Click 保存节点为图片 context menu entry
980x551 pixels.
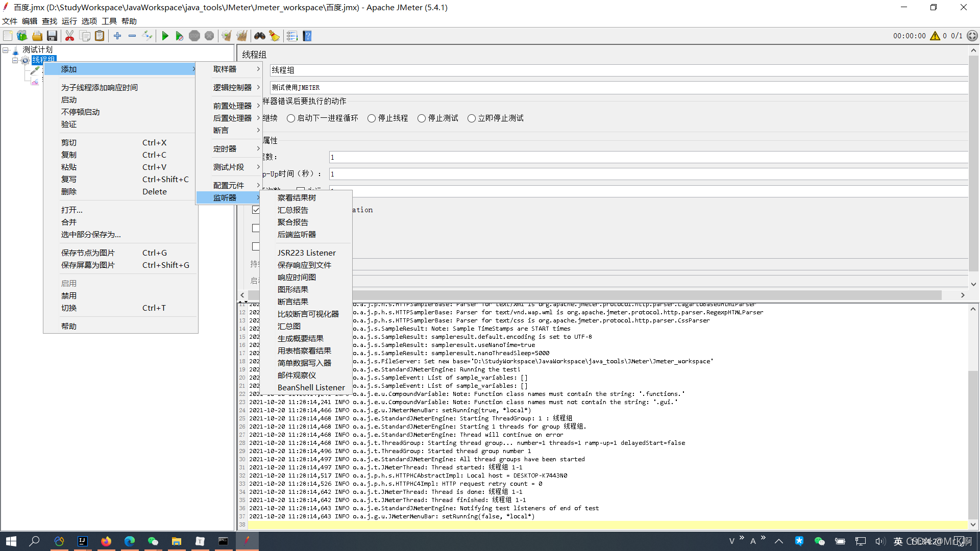(x=88, y=253)
